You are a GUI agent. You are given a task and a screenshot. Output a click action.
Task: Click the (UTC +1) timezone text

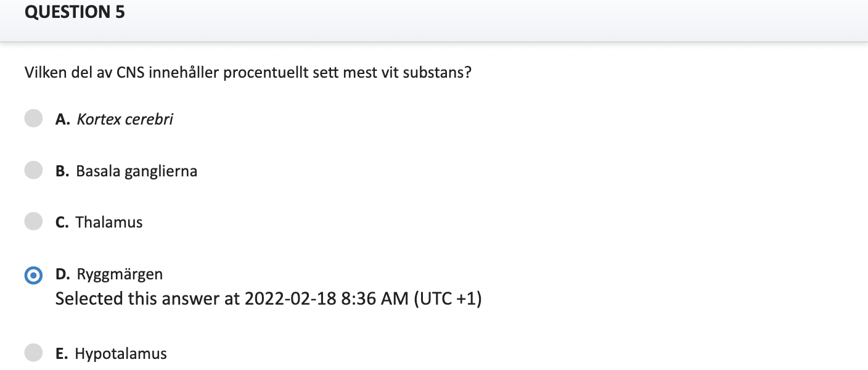click(x=448, y=299)
